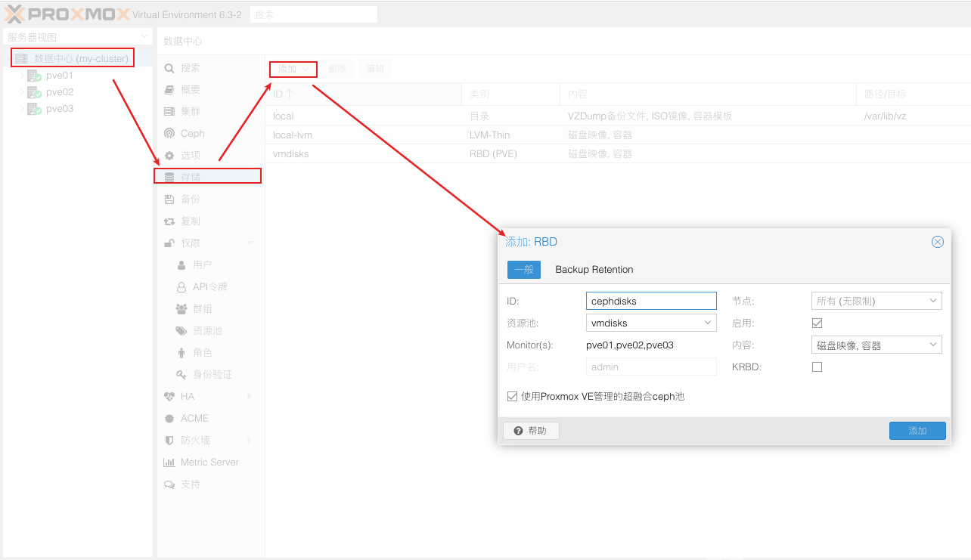Viewport: 971px width, 560px height.
Task: Open 集群 cluster icon entry
Action: tap(169, 112)
